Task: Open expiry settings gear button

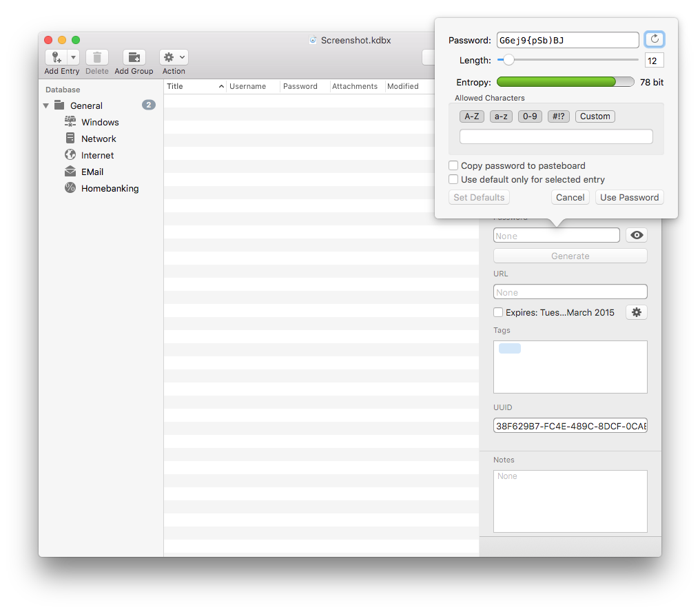Action: pyautogui.click(x=636, y=312)
